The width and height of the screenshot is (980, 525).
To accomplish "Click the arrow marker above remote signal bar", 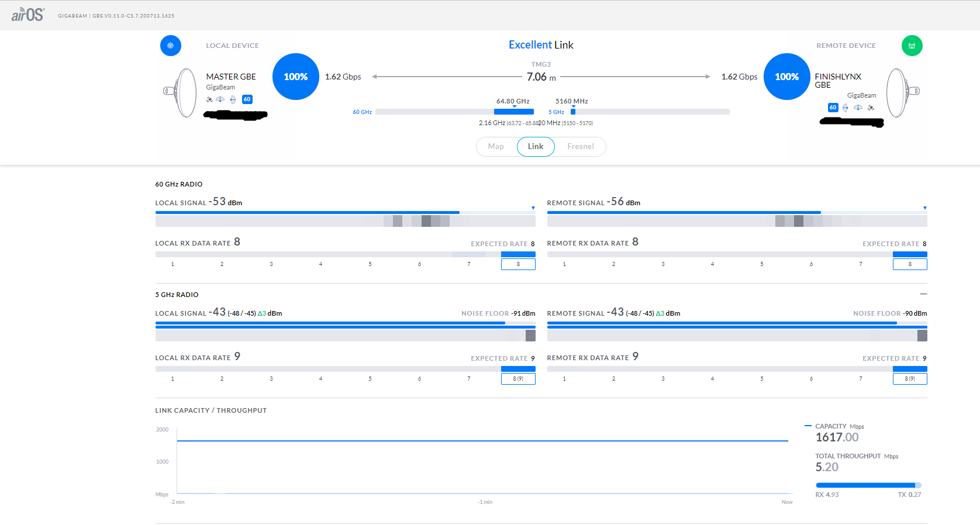I will point(924,208).
